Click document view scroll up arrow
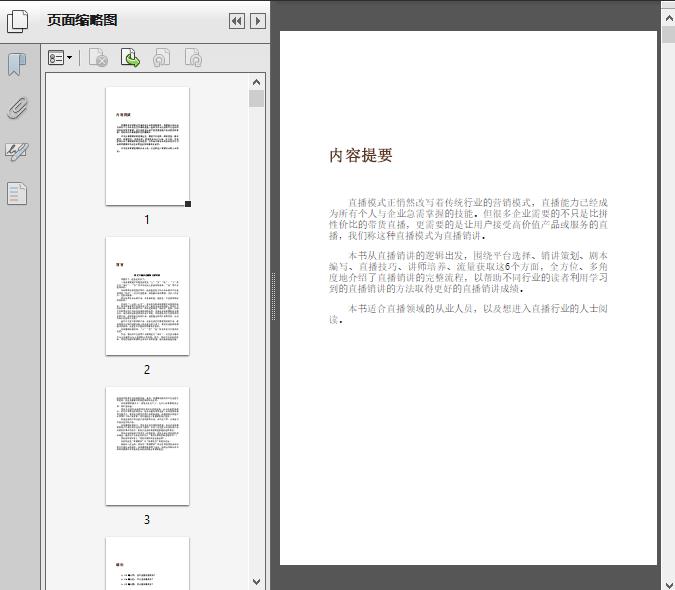 [x=669, y=18]
